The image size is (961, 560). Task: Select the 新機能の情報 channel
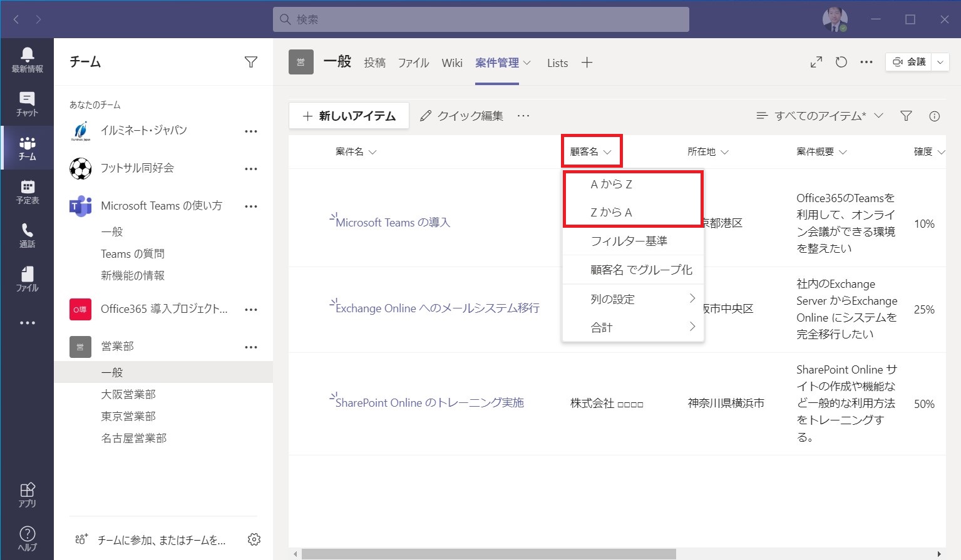click(133, 275)
